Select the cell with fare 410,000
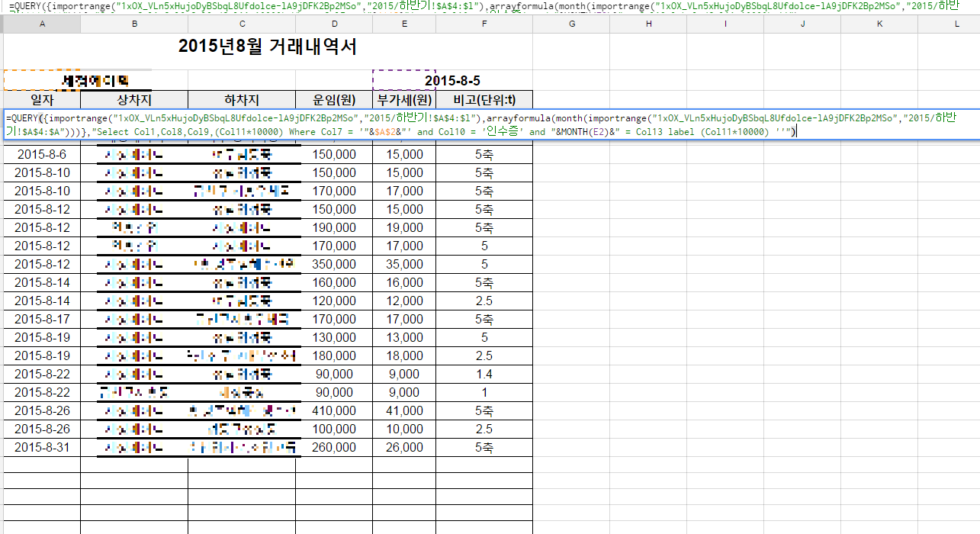 coord(334,411)
